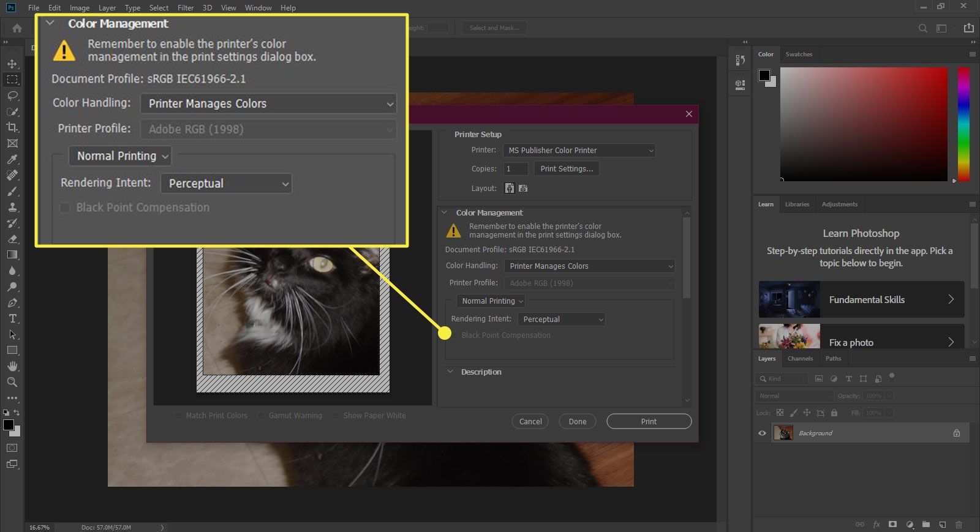Click the foreground color swatch in Color panel
This screenshot has height=532, width=980.
(764, 75)
